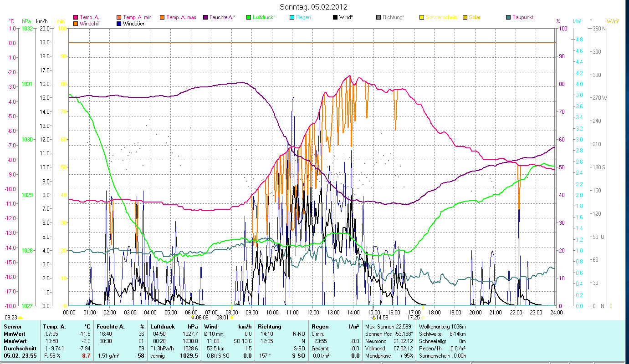This screenshot has height=364, width=629.
Task: Click the yellow Sonnenschein legend swatch
Action: pos(422,18)
